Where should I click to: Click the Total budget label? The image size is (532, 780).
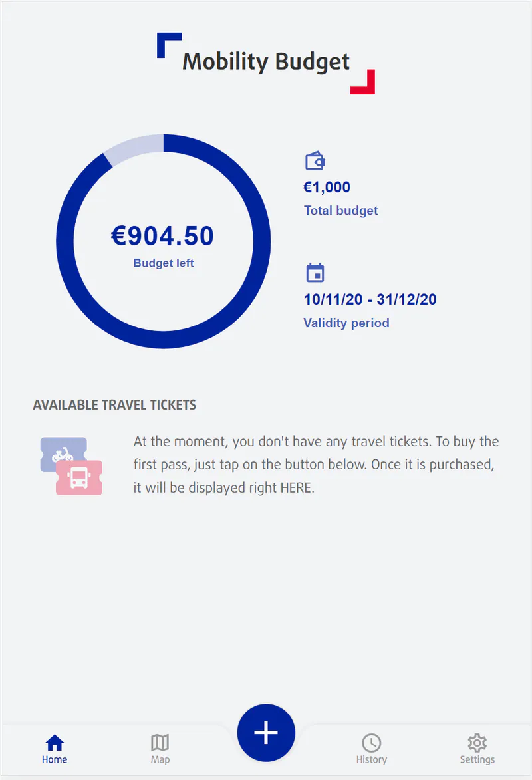pos(340,210)
